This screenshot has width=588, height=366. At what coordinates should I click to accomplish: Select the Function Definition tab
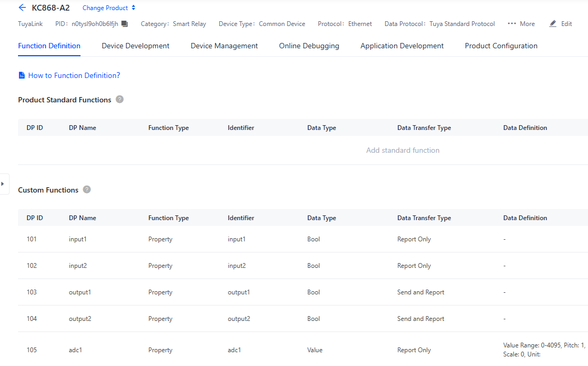click(x=49, y=46)
